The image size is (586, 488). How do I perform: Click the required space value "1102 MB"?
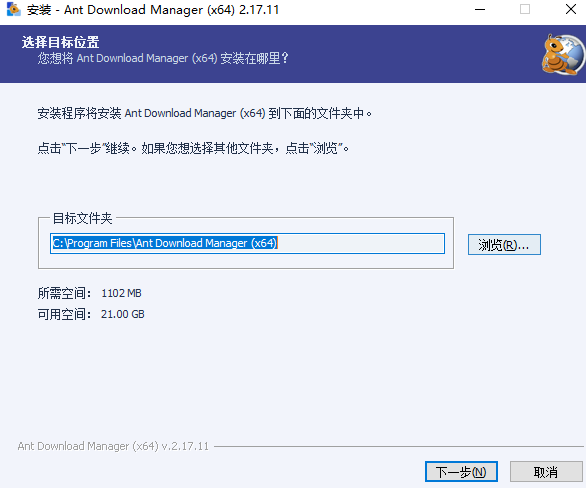click(x=121, y=293)
